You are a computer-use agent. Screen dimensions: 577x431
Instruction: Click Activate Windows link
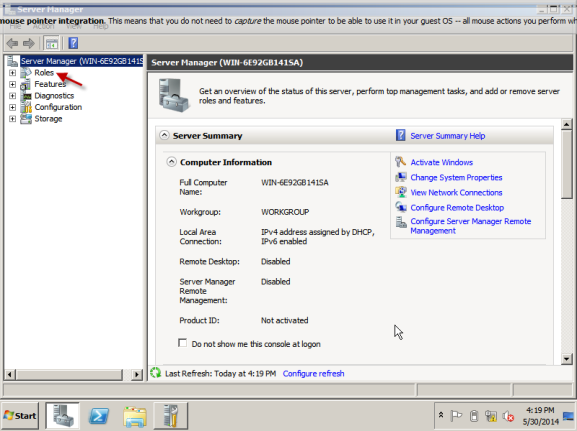coord(442,162)
